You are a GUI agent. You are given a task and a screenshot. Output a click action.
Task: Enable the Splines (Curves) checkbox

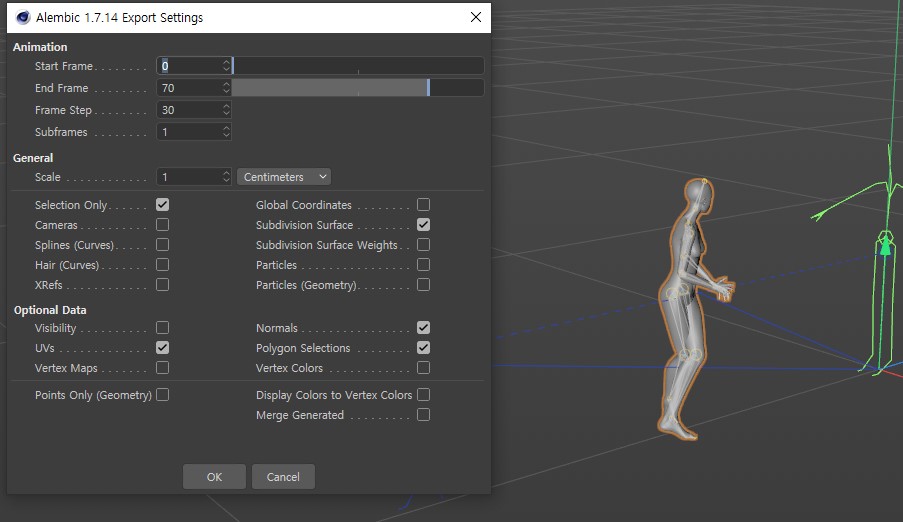coord(162,245)
